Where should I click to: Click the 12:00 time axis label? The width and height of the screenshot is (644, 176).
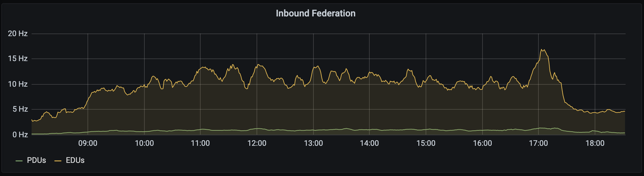257,143
